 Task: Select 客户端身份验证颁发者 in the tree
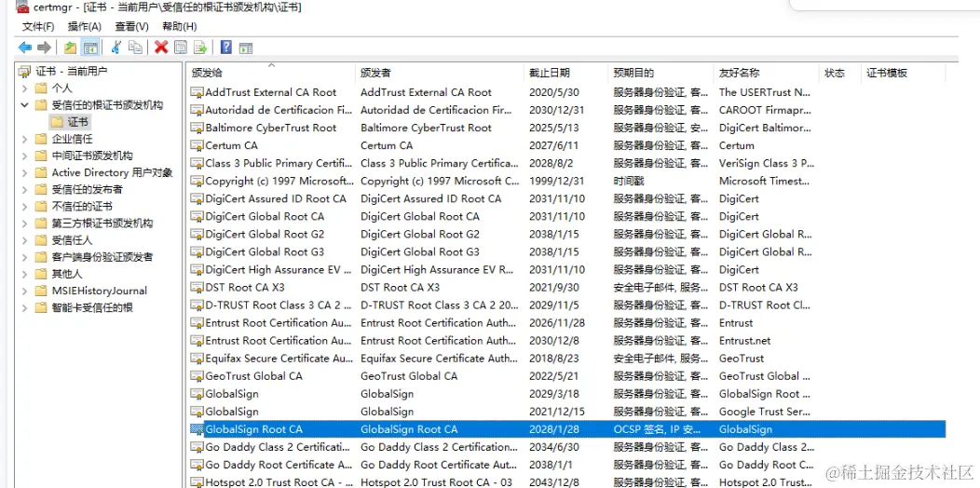[102, 257]
